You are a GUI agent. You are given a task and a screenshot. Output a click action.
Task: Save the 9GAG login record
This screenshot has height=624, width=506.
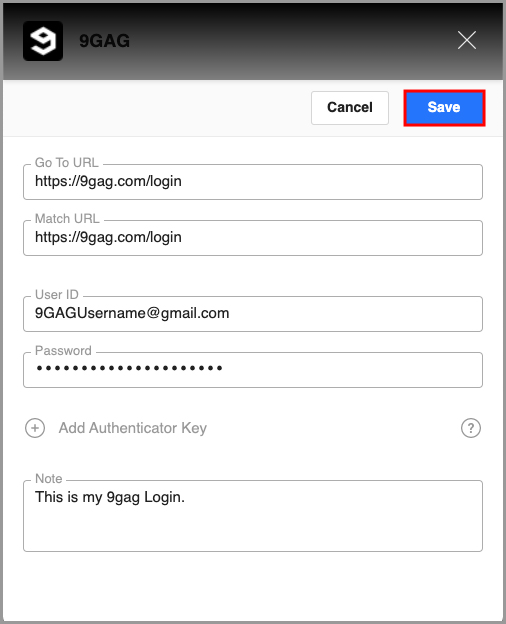[x=444, y=108]
